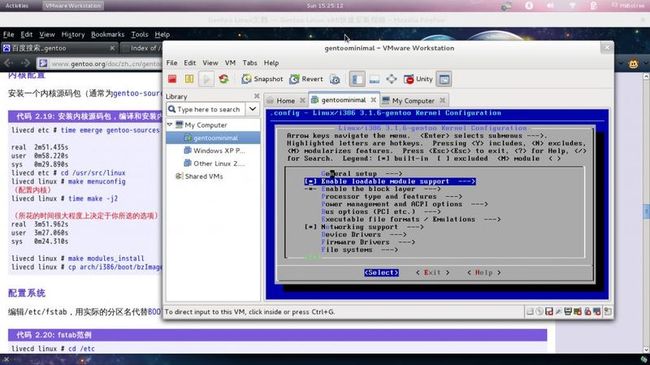
Task: Close the Library panel
Action: pos(257,96)
